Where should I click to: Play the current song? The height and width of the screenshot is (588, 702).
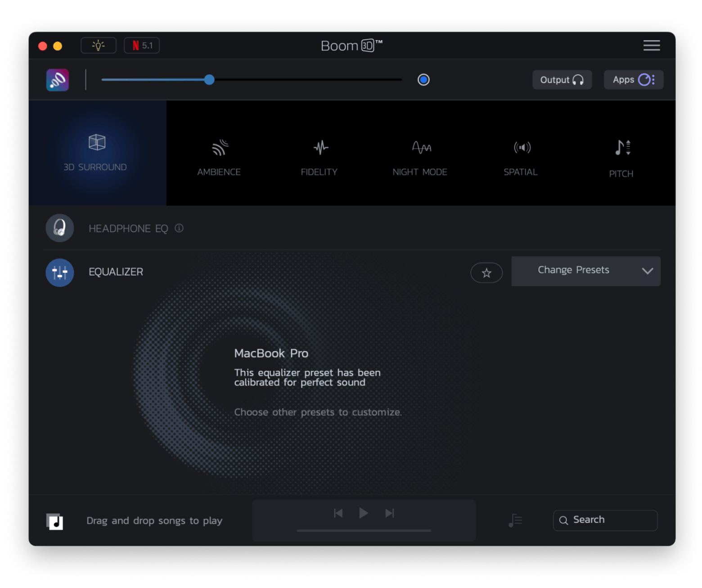pos(364,513)
